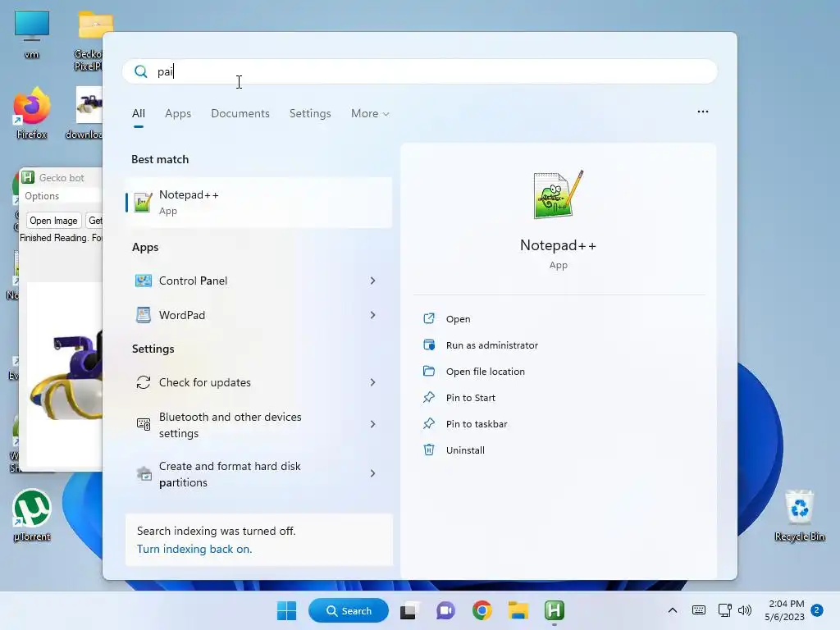Select Bluetooth and other devices settings text
Screen dimensions: 840x630
(231, 425)
